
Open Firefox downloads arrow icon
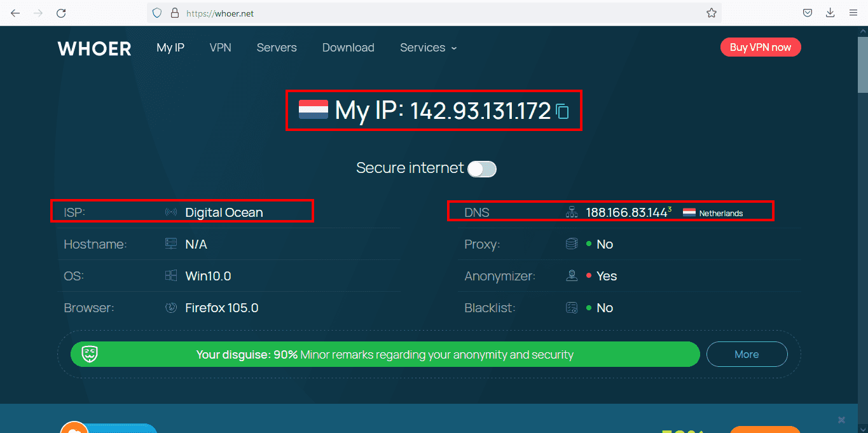830,13
